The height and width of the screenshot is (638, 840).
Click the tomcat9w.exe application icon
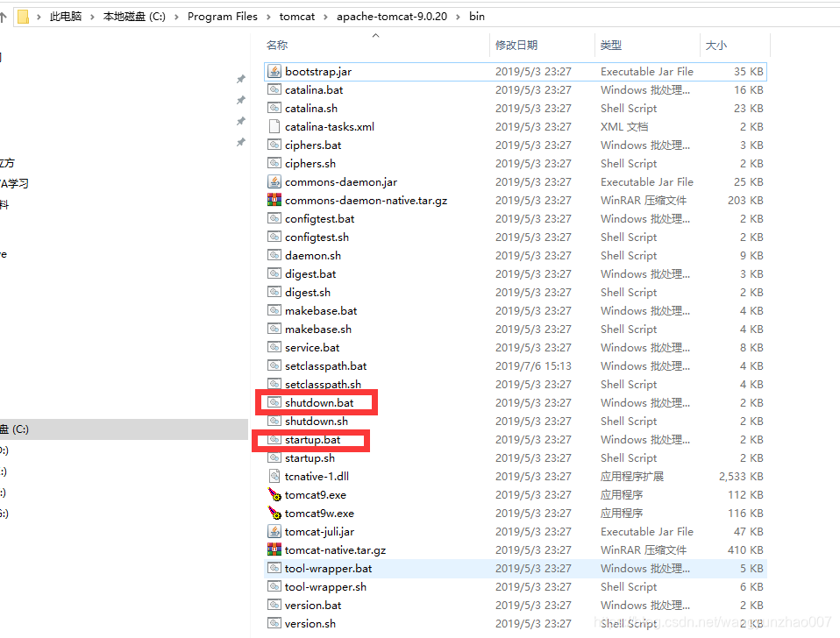point(274,513)
